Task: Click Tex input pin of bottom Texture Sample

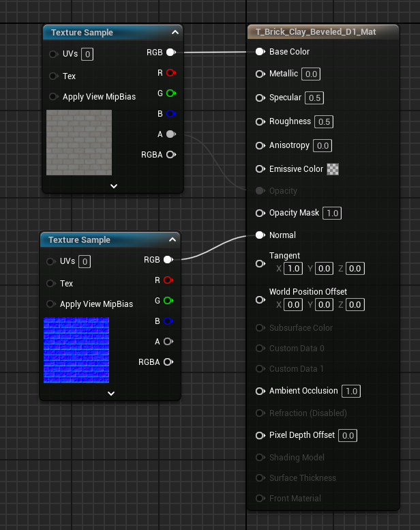Action: pyautogui.click(x=50, y=283)
